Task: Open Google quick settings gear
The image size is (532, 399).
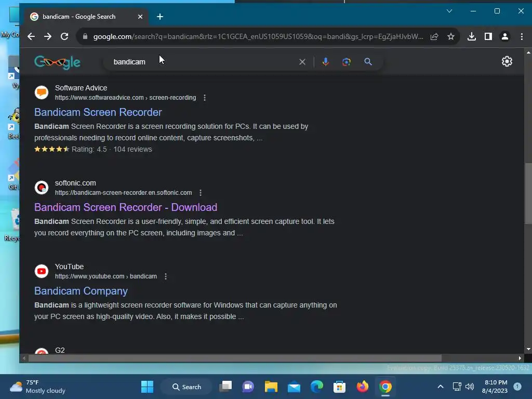Action: pyautogui.click(x=507, y=61)
